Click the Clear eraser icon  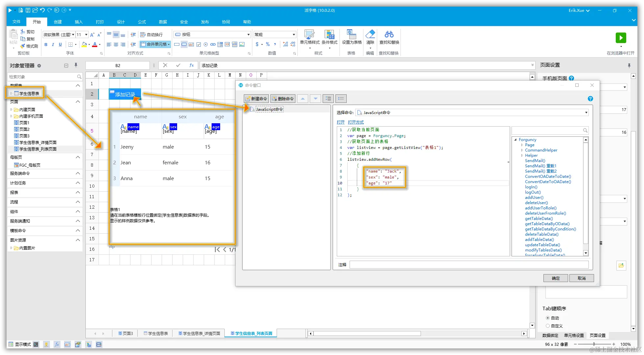[x=370, y=35]
